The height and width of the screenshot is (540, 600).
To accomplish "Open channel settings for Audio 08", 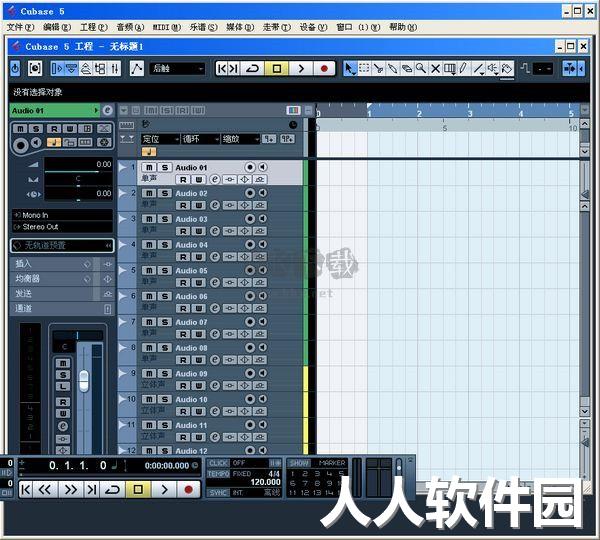I will [x=215, y=360].
